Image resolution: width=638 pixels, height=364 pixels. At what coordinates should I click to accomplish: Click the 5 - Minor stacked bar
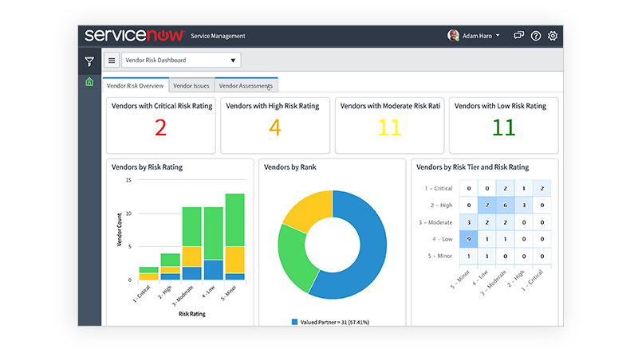[234, 239]
